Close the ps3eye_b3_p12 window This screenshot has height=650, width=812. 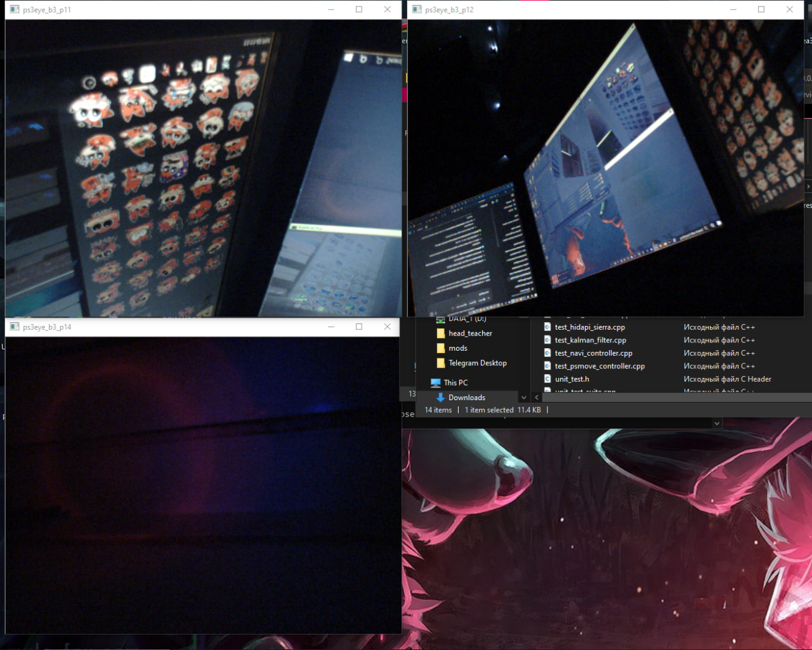click(789, 10)
